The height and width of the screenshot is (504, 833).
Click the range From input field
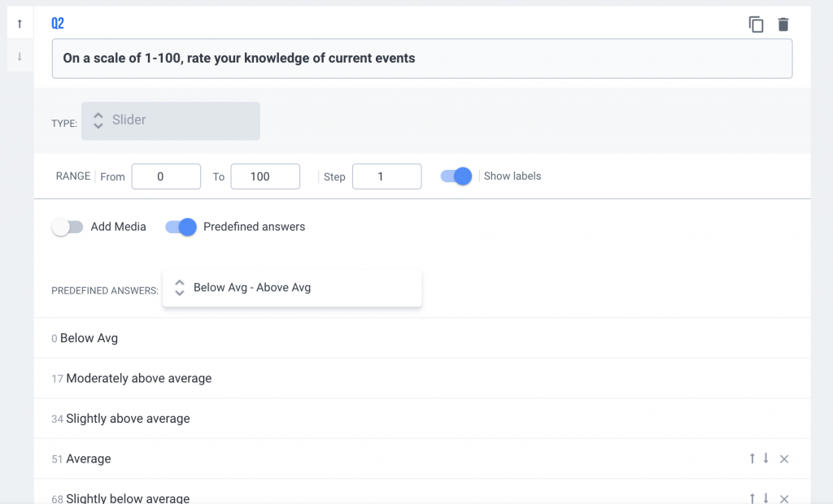[166, 176]
